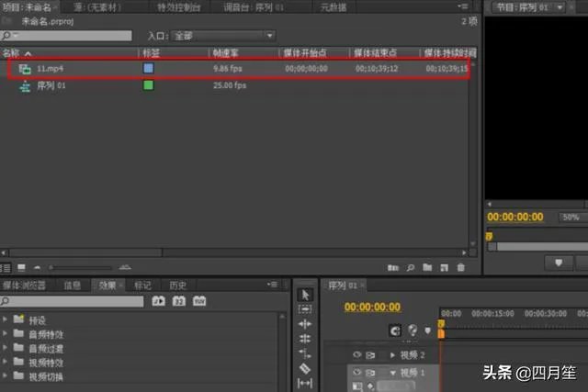Click blue label swatch for 11.mp4

click(x=149, y=68)
